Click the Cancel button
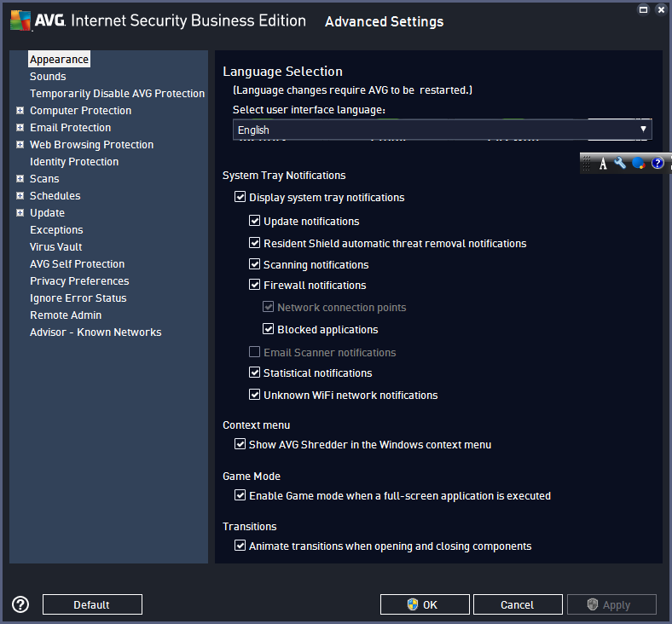 [518, 604]
